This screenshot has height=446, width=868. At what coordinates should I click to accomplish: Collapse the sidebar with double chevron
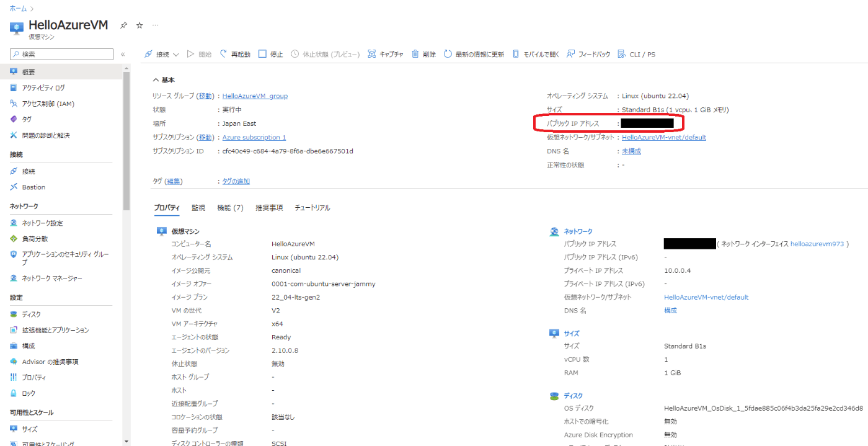(123, 55)
